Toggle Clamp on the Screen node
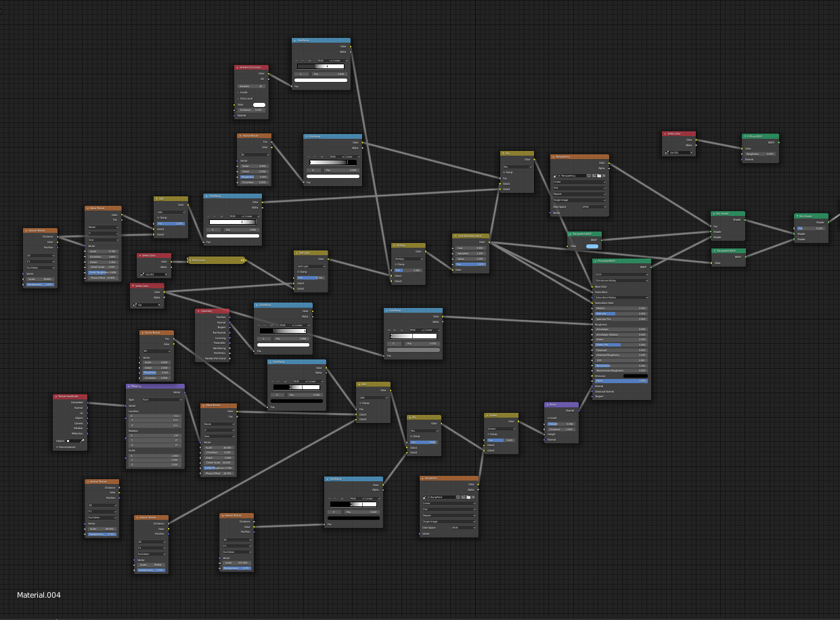840x620 pixels. click(488, 435)
